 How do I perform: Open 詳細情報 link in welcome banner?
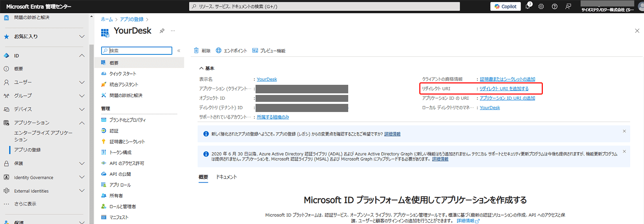[x=392, y=134]
